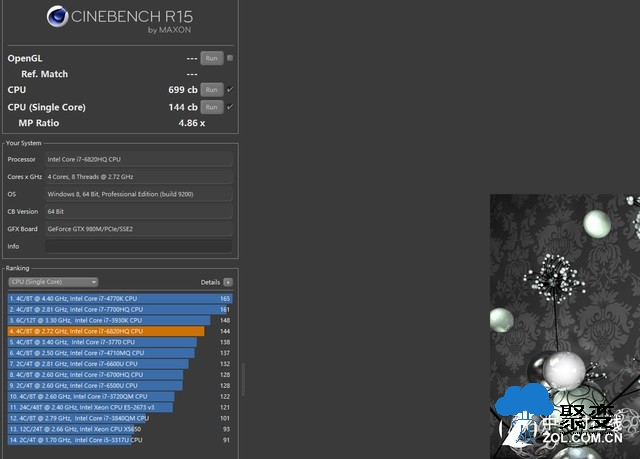Viewport: 640px width, 459px height.
Task: Toggle the OpenGL test checkbox
Action: tap(230, 58)
